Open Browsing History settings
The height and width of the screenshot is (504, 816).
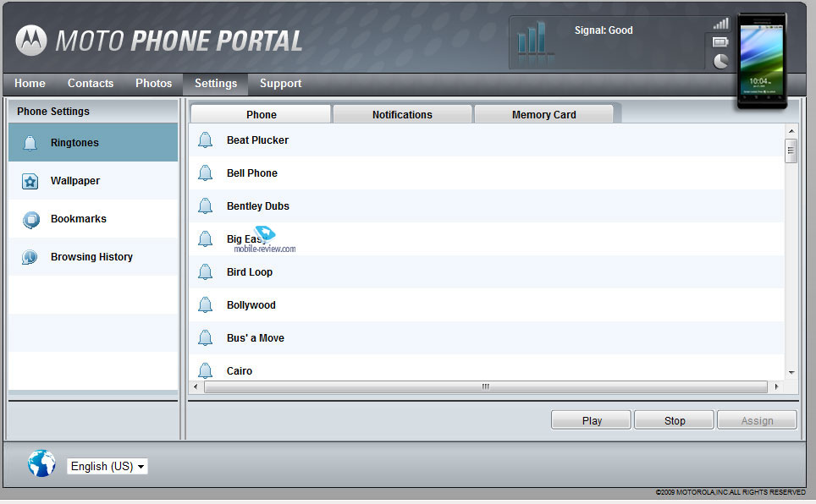[93, 257]
